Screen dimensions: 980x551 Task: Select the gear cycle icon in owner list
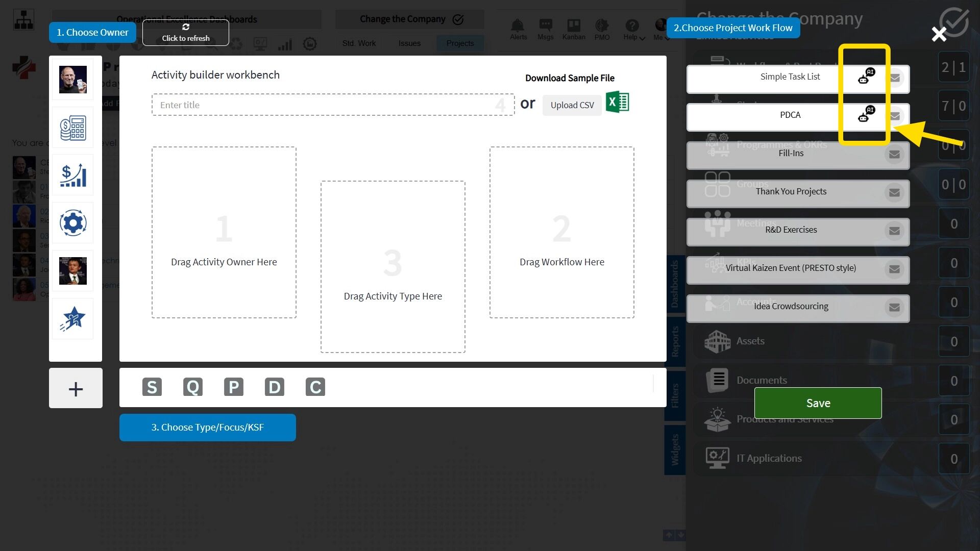point(72,223)
